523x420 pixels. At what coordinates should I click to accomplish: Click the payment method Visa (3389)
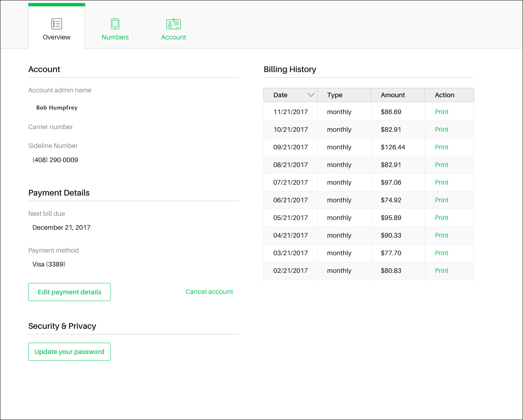click(49, 264)
